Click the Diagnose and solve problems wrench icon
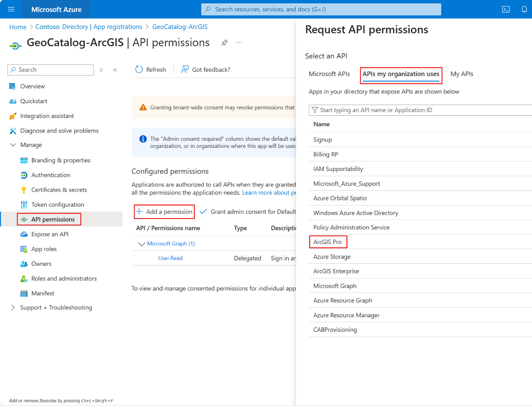 click(x=13, y=131)
